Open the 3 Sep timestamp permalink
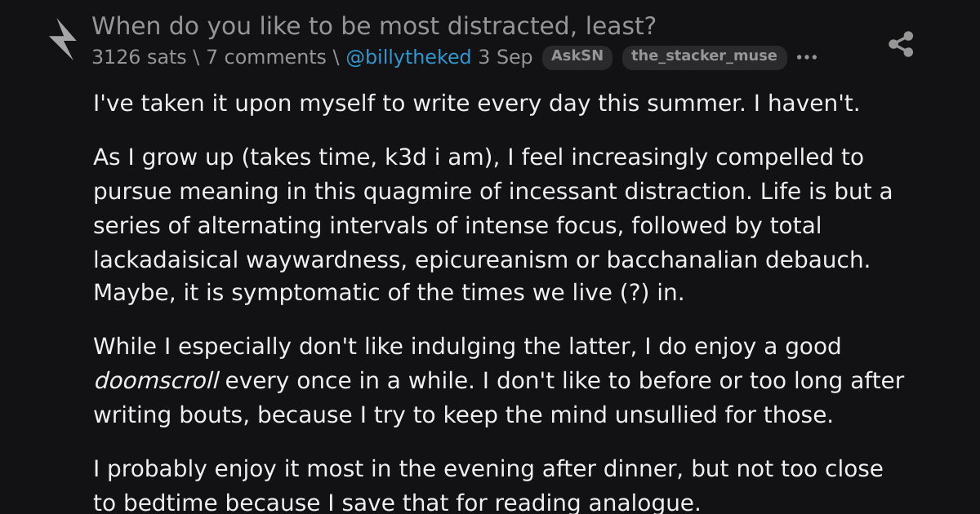The image size is (980, 514). tap(506, 57)
